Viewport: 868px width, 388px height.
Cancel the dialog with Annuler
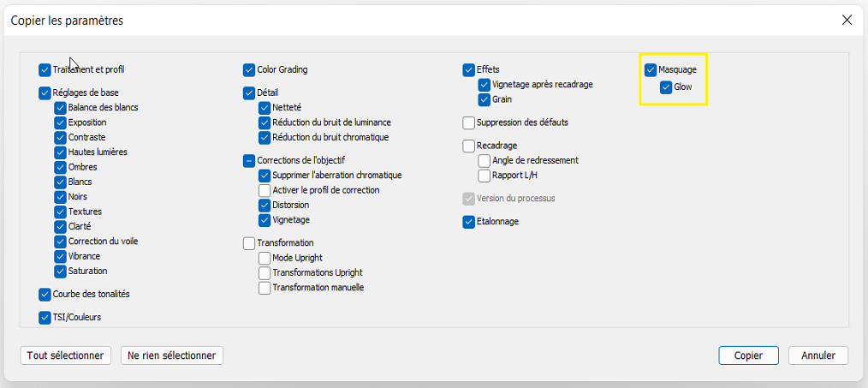click(817, 355)
